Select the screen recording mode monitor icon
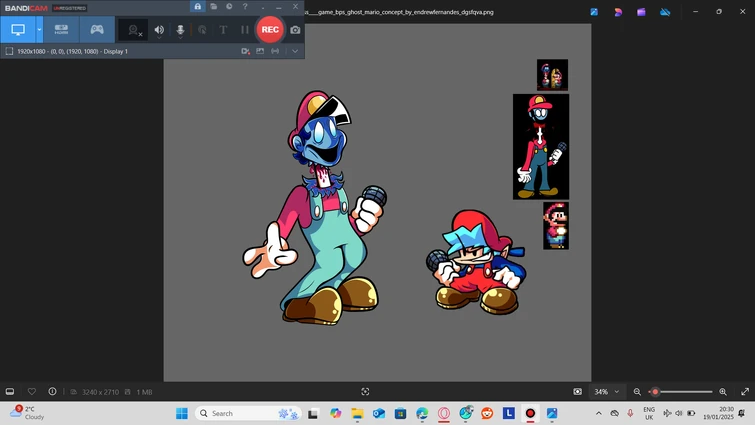 tap(17, 30)
